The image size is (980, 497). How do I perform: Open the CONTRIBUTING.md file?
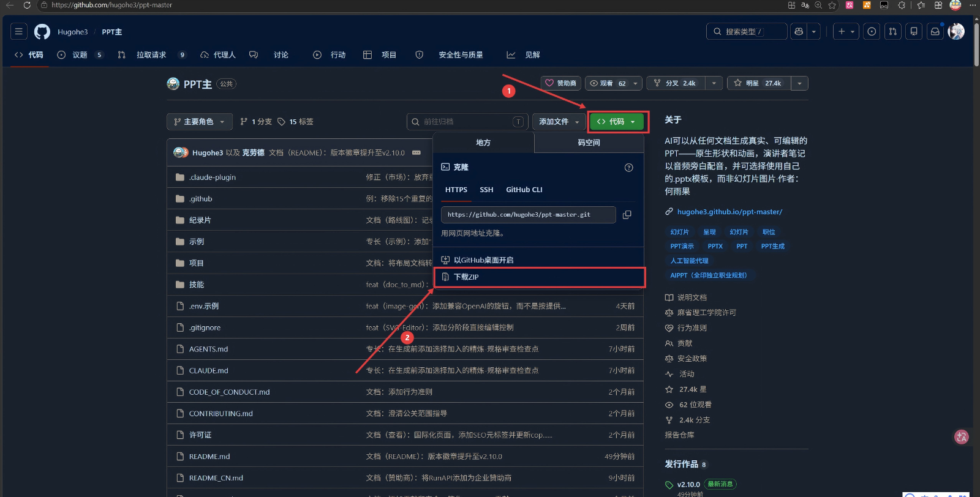coord(221,414)
